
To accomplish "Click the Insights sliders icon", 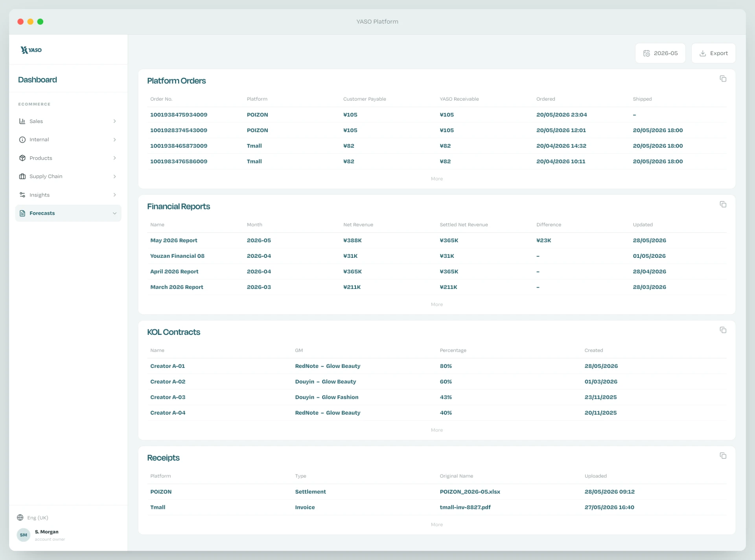I will pos(22,195).
